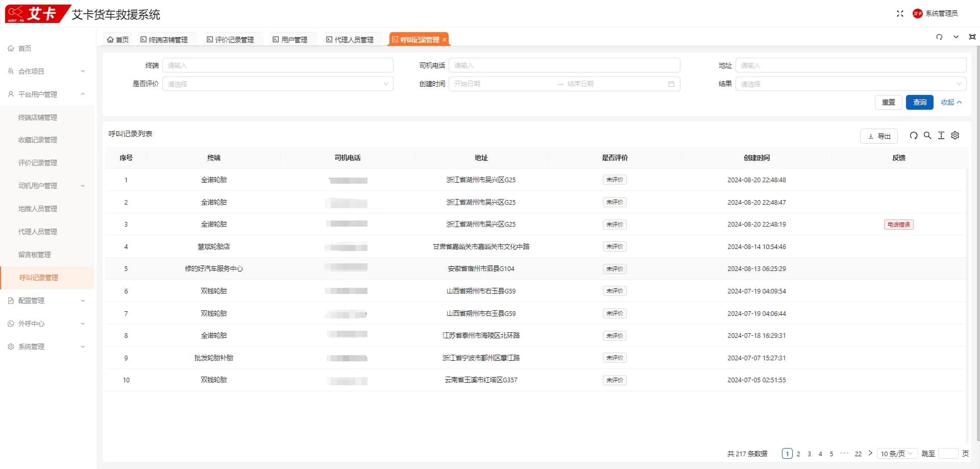The width and height of the screenshot is (980, 469).
Task: Focus the 司机电话 filter input
Action: click(x=565, y=65)
